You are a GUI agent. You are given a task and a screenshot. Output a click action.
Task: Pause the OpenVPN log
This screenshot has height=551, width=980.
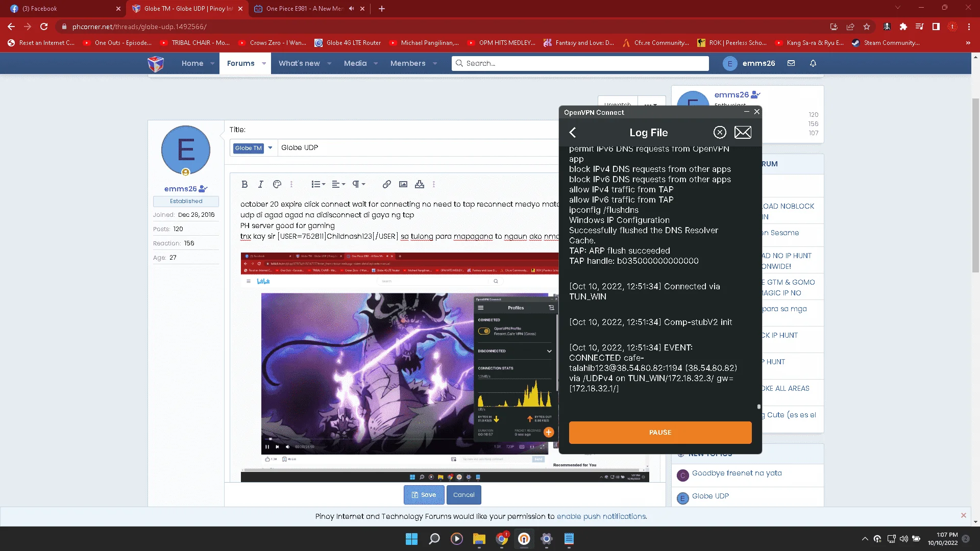pyautogui.click(x=660, y=432)
